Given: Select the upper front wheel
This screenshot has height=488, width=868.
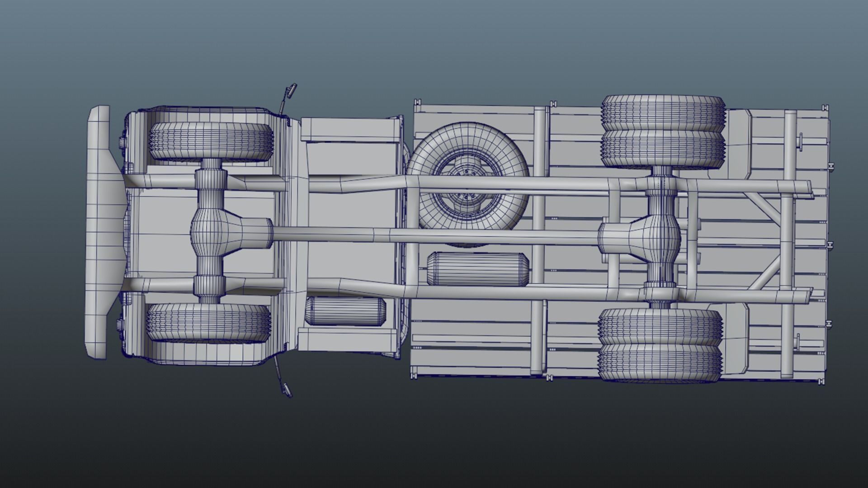Looking at the screenshot, I should pos(212,141).
